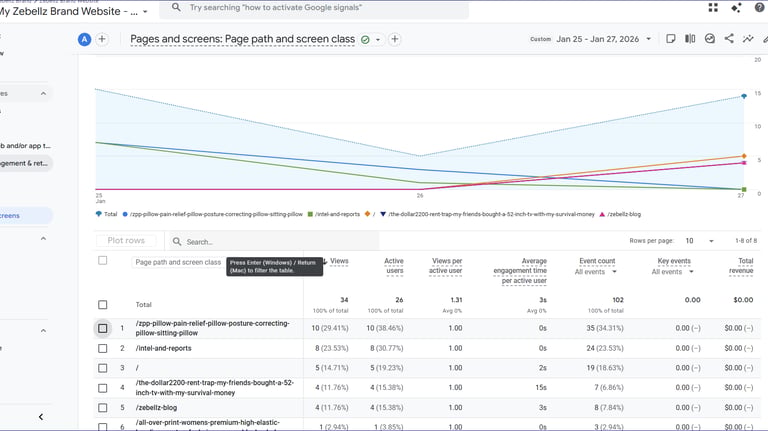Click the add comparison plus icon
This screenshot has width=768, height=431.
coord(102,39)
